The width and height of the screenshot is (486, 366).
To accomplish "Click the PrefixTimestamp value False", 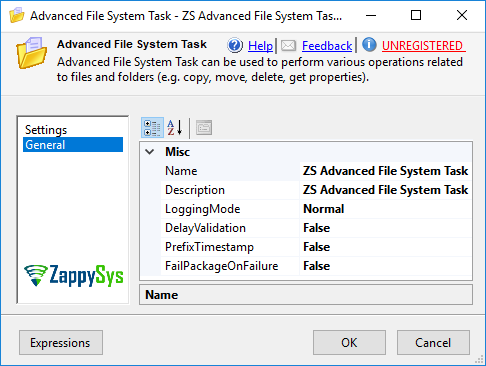I will [x=386, y=247].
